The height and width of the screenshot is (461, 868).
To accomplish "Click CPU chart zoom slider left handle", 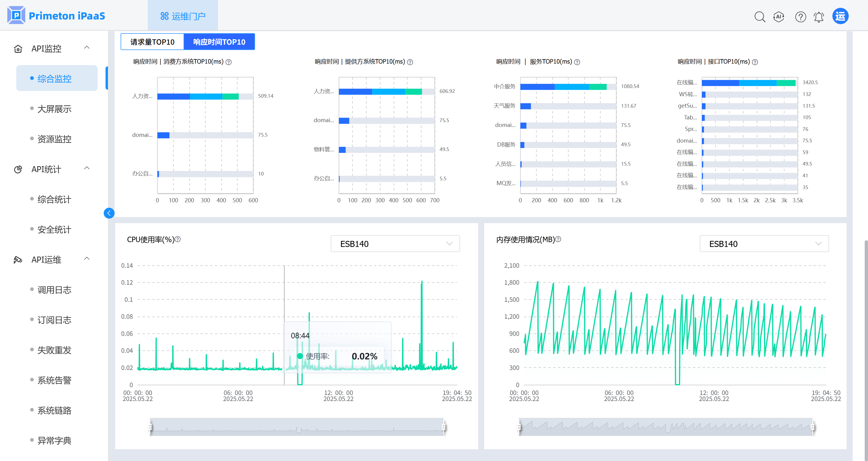I will click(x=150, y=427).
